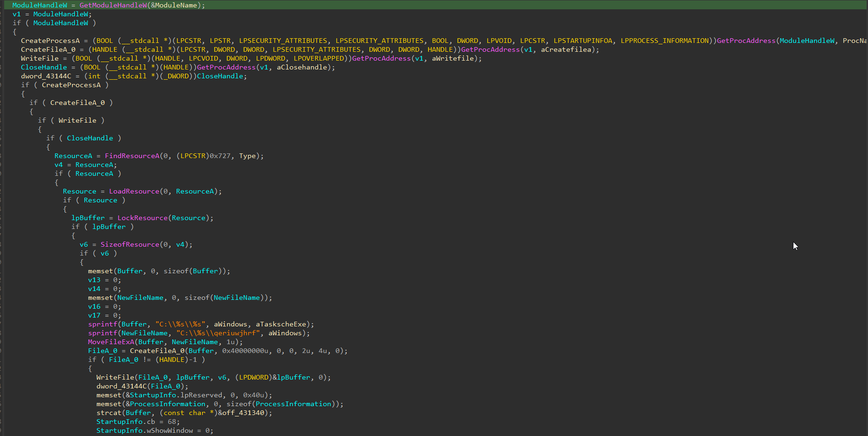Click the LPPROCESS_INFORMATION type in the cast
Image resolution: width=868 pixels, height=436 pixels.
[665, 41]
